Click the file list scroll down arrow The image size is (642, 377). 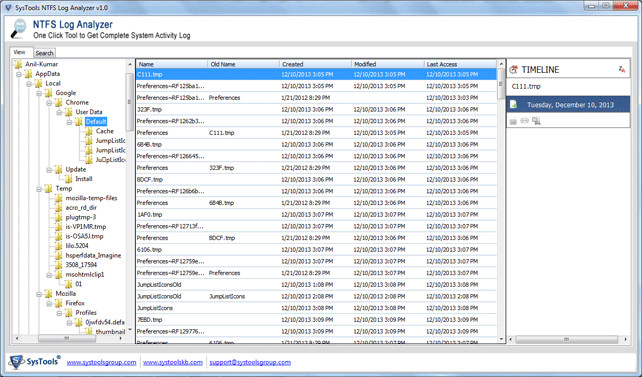pos(501,339)
